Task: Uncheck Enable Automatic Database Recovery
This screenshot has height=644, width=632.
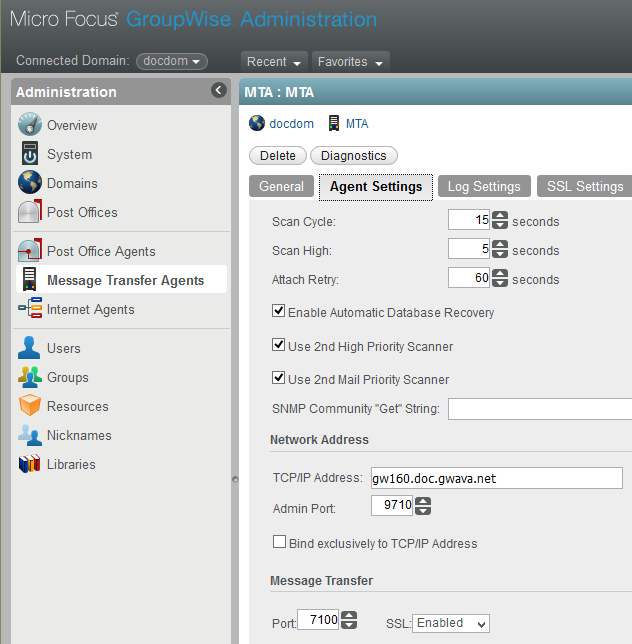Action: [278, 310]
